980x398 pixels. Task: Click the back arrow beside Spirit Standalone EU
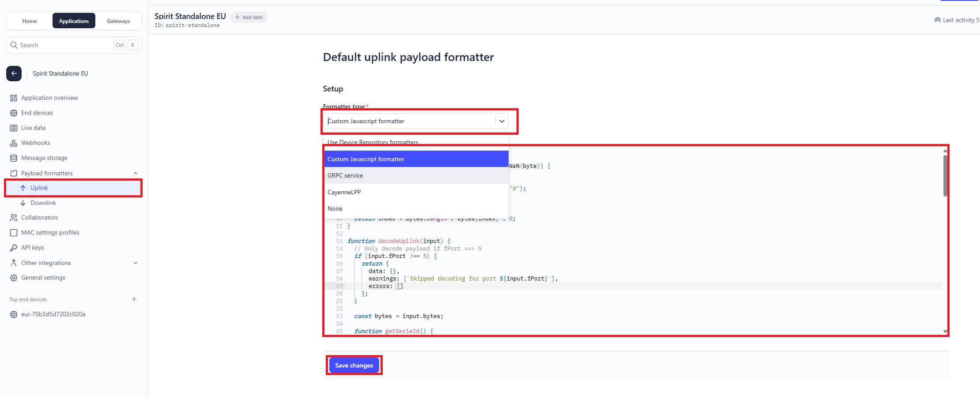pos(14,73)
